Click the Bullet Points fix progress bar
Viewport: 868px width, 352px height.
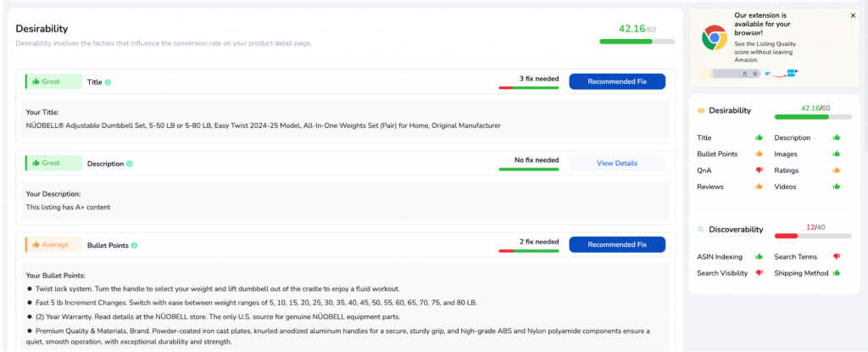tap(529, 250)
